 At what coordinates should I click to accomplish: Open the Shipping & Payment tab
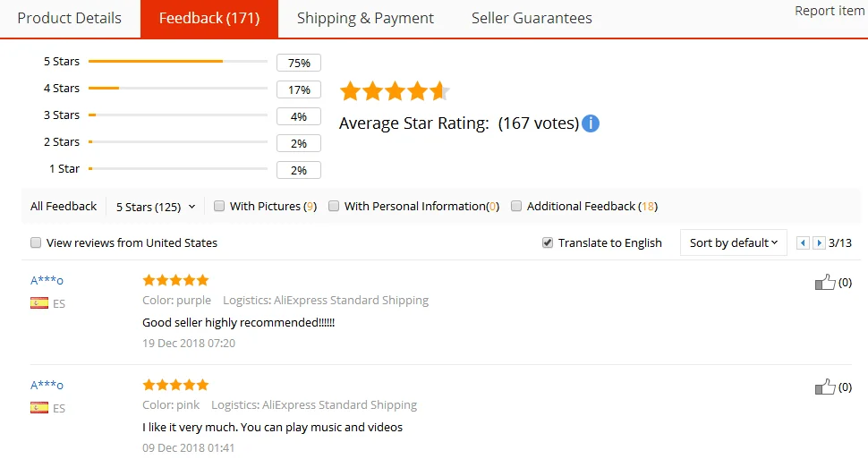365,19
